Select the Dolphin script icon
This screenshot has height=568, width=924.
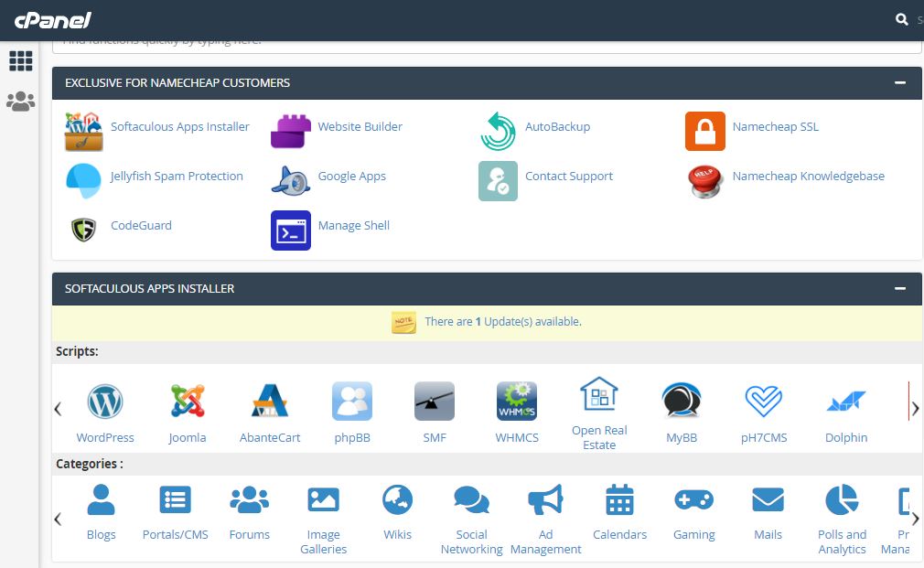846,402
